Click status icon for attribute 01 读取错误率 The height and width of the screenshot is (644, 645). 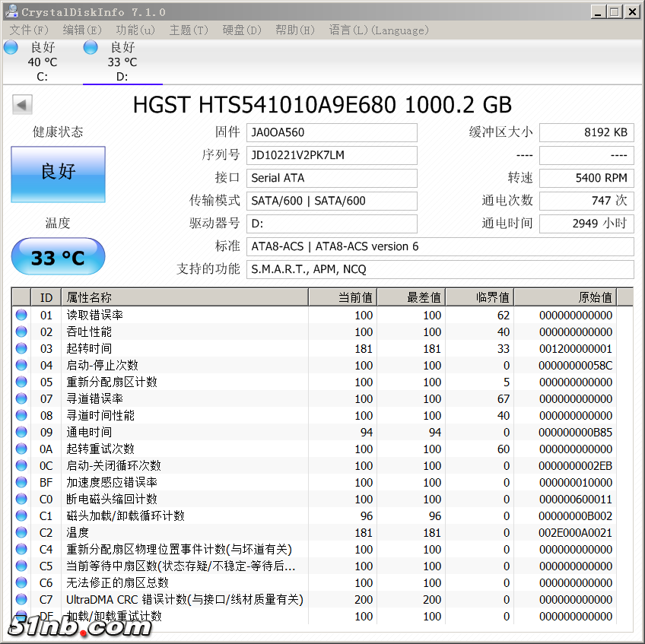pos(21,315)
